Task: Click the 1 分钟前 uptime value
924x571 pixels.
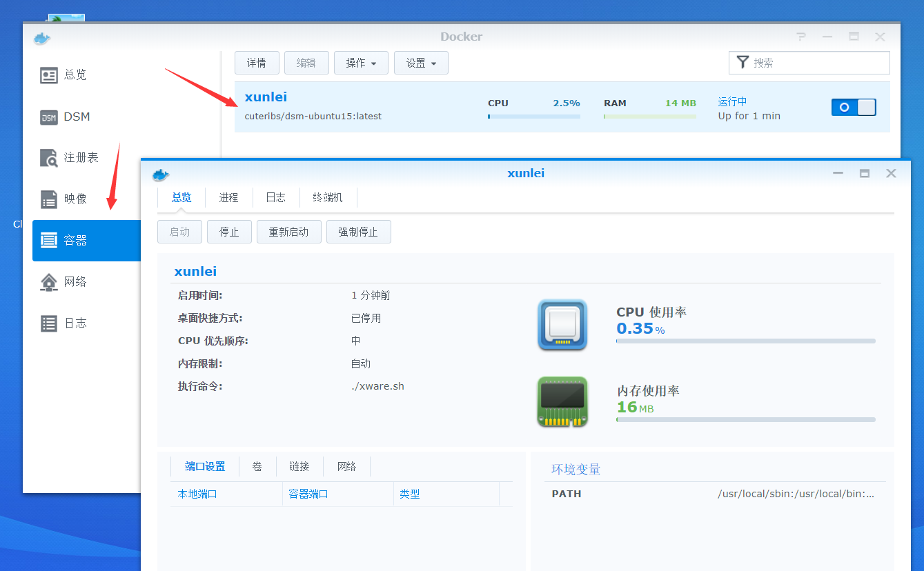Action: 371,295
